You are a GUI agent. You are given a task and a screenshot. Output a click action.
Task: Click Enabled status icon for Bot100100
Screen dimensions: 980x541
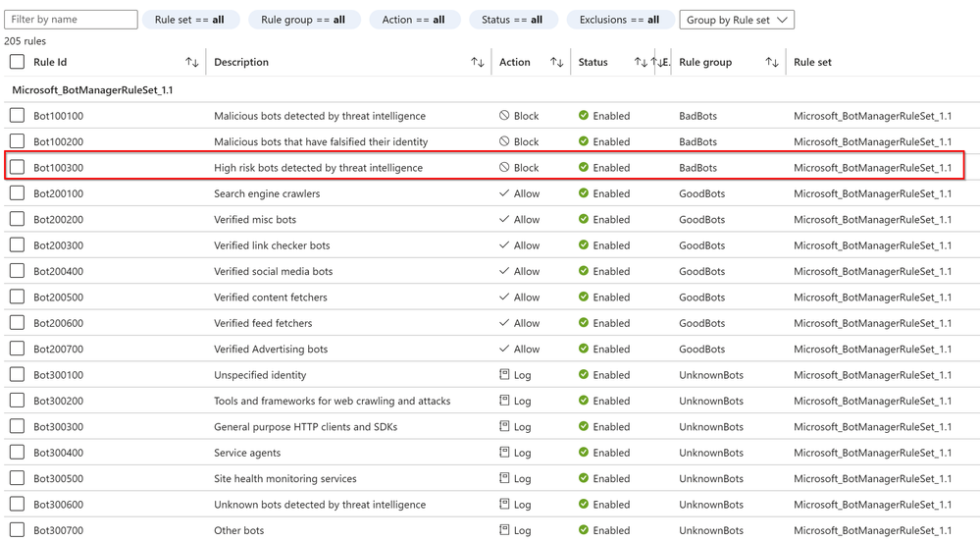tap(584, 115)
